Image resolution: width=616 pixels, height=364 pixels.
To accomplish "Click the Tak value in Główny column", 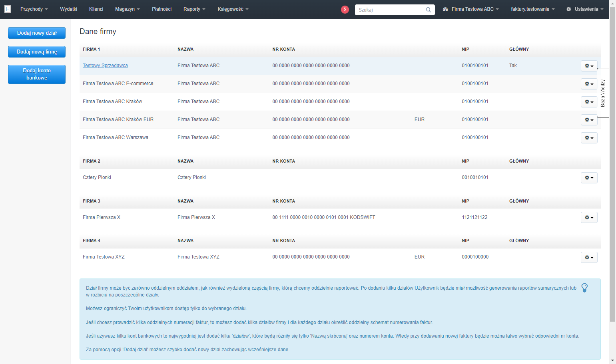I will pyautogui.click(x=513, y=66).
